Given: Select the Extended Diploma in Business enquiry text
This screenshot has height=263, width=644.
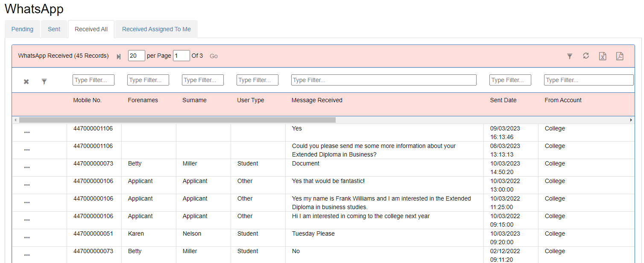Looking at the screenshot, I should (x=374, y=150).
